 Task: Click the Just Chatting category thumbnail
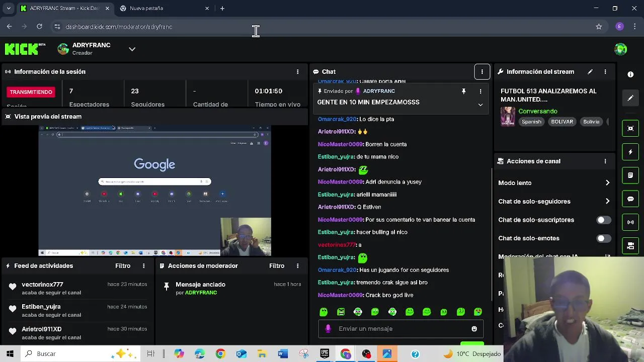click(x=508, y=116)
